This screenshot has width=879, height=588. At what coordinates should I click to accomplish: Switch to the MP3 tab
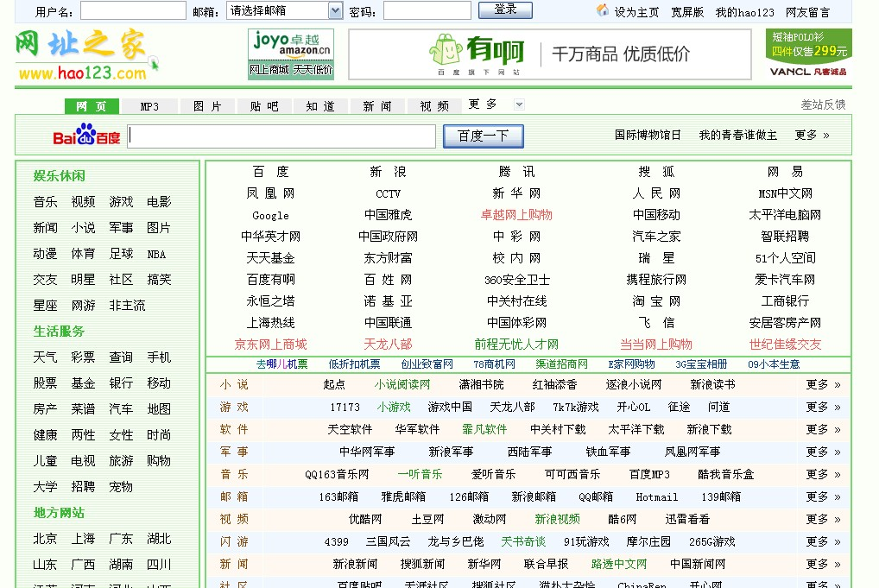(149, 105)
